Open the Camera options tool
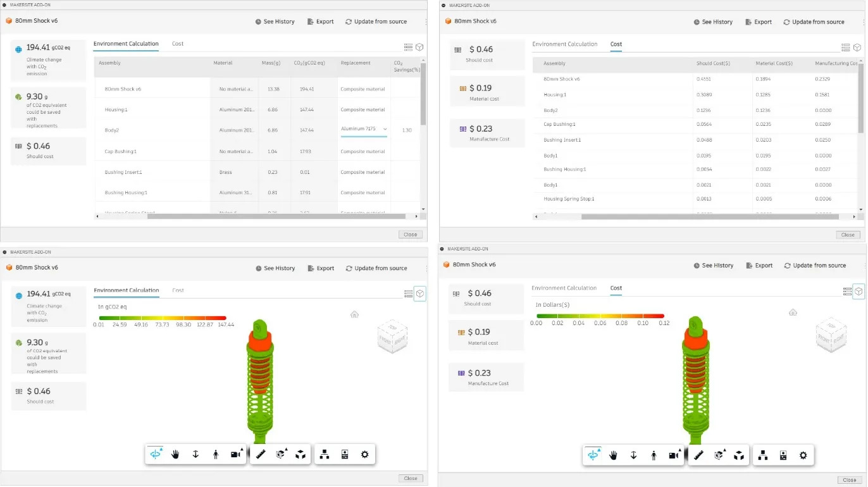Image resolution: width=868 pixels, height=487 pixels. (x=234, y=453)
